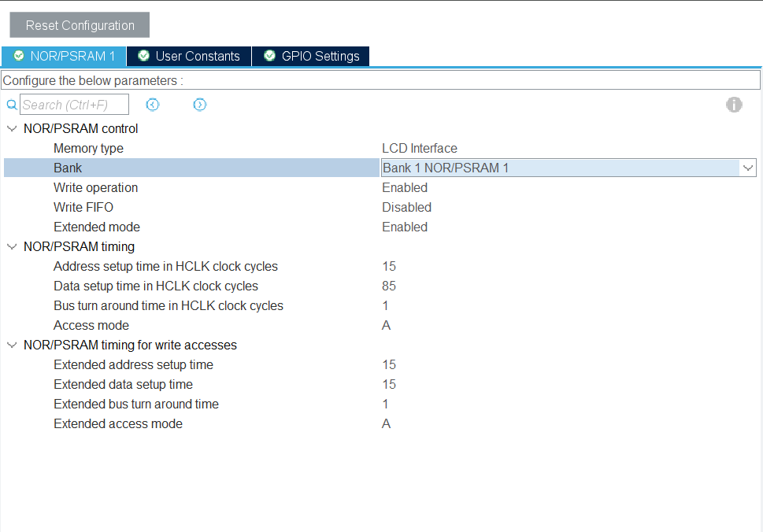763x532 pixels.
Task: Select Address setup time in HCLK clock cycles
Action: (165, 267)
